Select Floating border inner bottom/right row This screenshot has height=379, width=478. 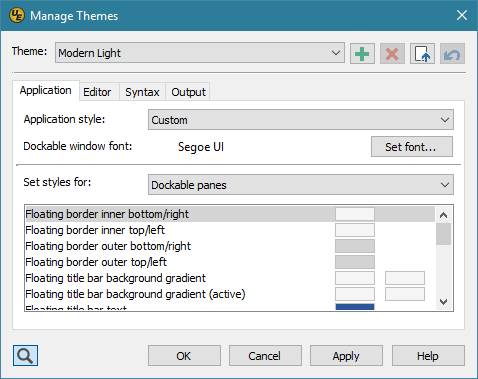pyautogui.click(x=230, y=214)
